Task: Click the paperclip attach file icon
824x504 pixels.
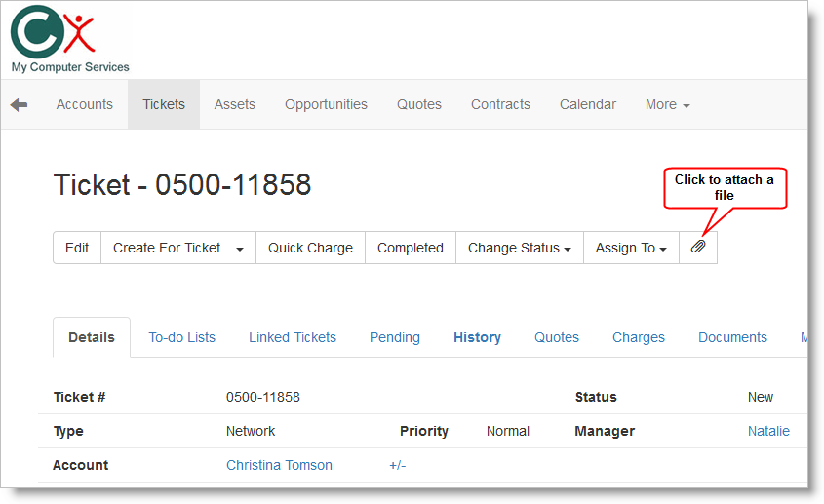Action: click(698, 248)
